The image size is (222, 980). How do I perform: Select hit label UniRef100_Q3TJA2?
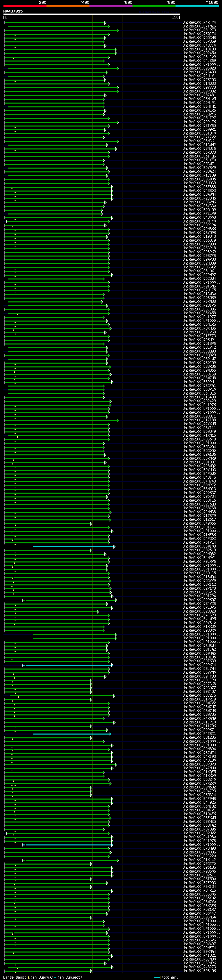click(x=199, y=650)
